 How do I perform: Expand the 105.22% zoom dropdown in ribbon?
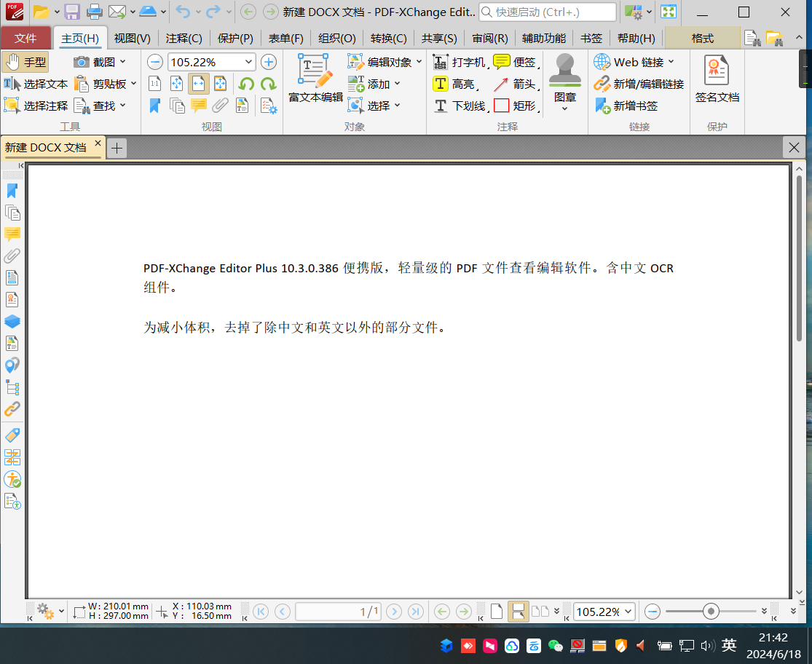248,63
